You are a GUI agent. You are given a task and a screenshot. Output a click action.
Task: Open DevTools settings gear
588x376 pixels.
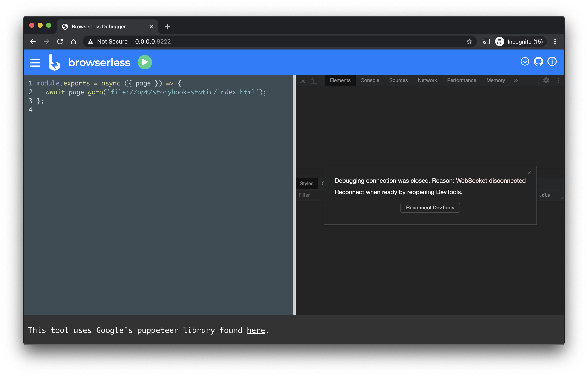[546, 80]
